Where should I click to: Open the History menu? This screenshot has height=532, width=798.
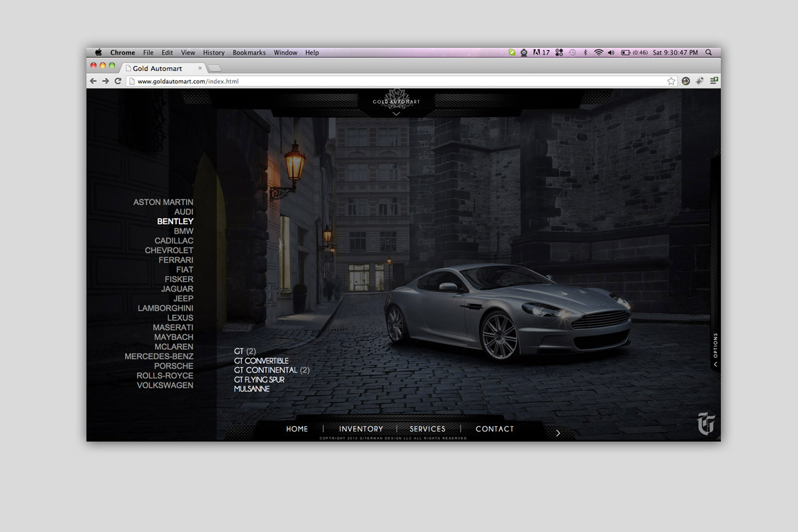[x=214, y=53]
